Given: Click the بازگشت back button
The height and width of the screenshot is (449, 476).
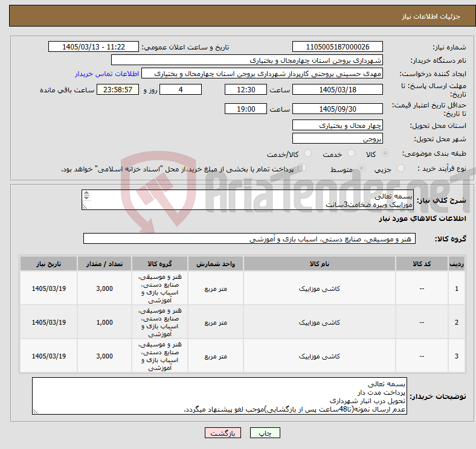Looking at the screenshot, I should (x=223, y=433).
